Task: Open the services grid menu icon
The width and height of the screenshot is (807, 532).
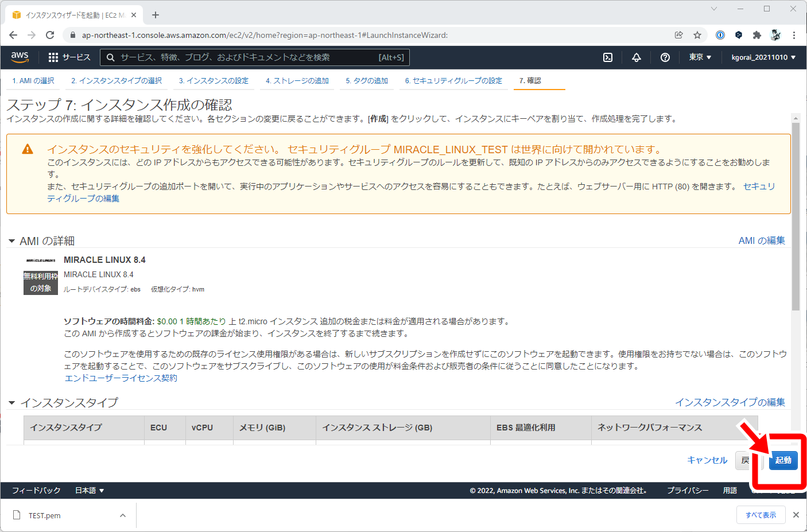Action: [53, 57]
